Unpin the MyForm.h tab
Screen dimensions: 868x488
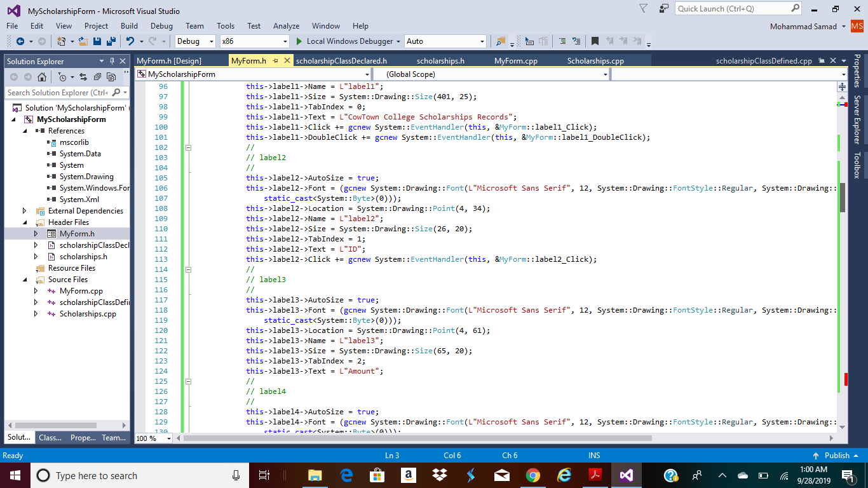point(275,60)
